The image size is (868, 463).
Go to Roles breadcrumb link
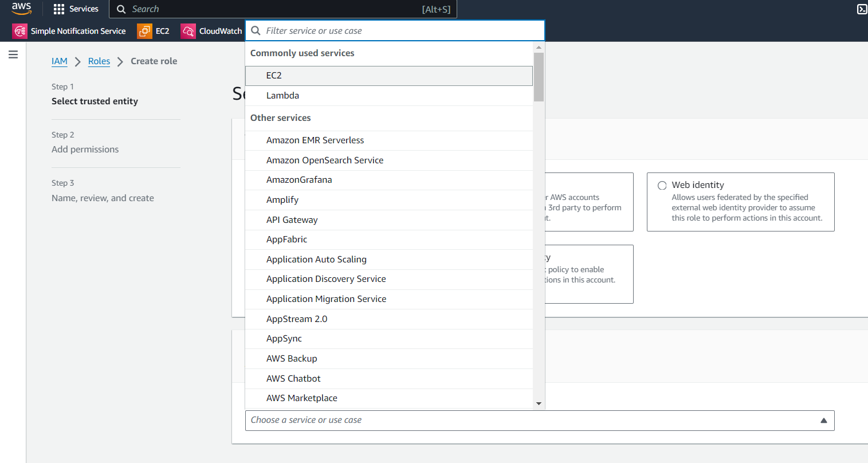tap(99, 61)
